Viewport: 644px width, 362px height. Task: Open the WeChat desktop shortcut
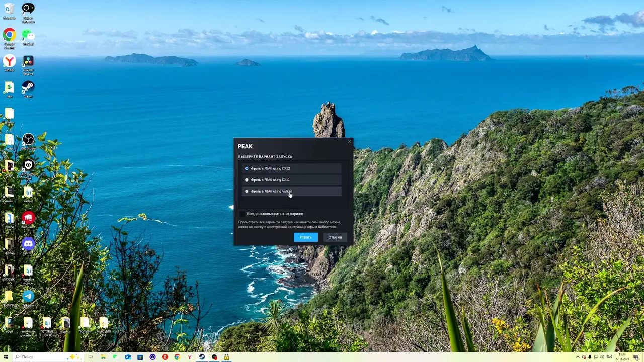[x=28, y=37]
